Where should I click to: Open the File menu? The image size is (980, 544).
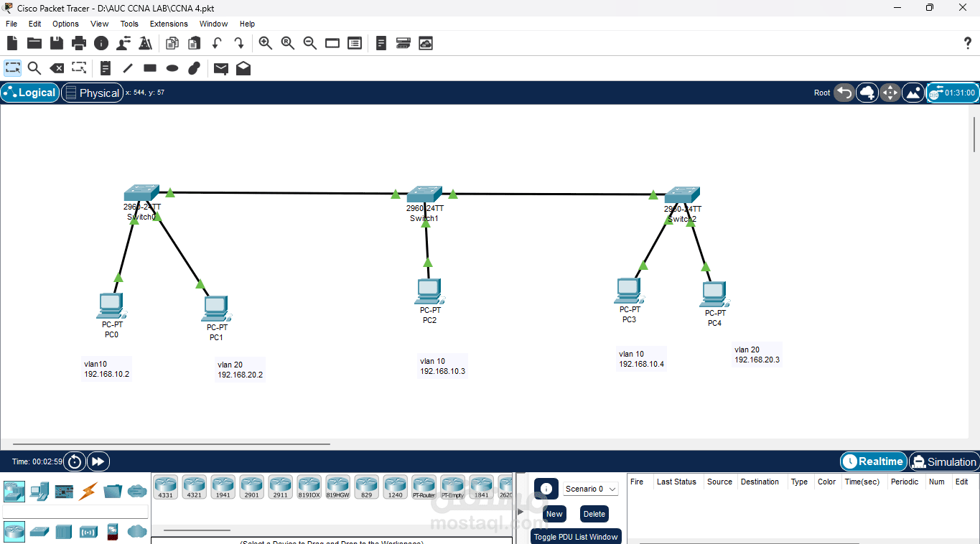11,24
